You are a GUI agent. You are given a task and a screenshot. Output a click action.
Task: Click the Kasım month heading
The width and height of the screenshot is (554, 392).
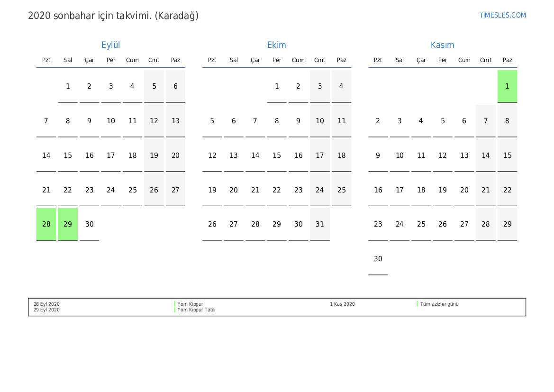click(442, 45)
